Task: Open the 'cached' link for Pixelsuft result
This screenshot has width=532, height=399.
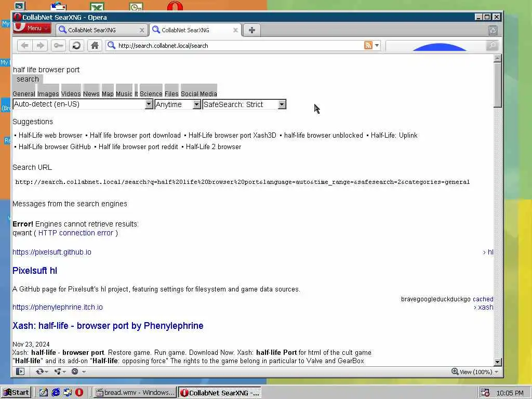Action: click(x=483, y=299)
